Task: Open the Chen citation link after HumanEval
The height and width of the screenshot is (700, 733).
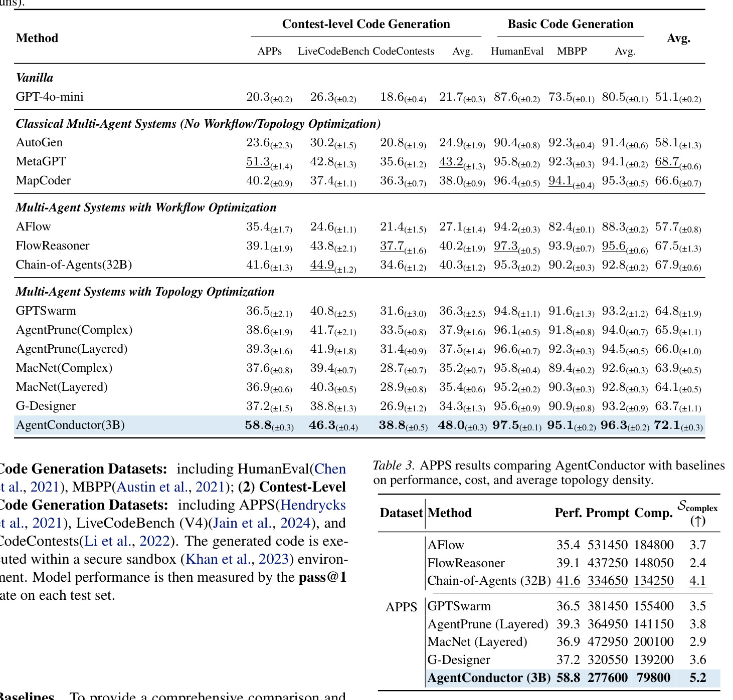Action: 330,469
